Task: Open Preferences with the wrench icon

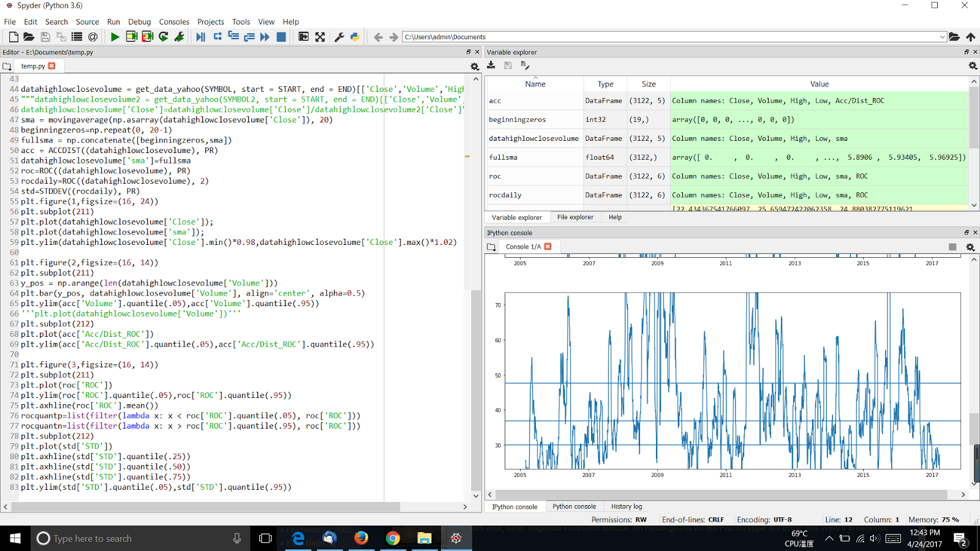Action: [x=339, y=37]
